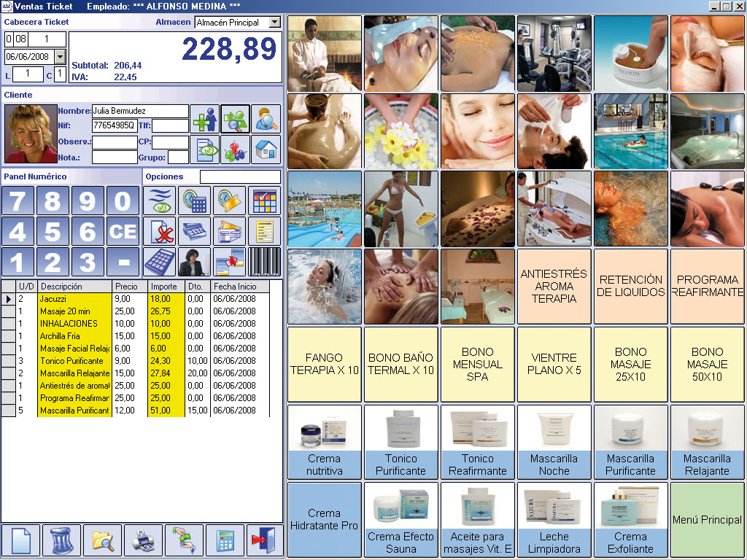747x560 pixels.
Task: Click the Nombre field with Julia Bermudez
Action: click(x=140, y=111)
